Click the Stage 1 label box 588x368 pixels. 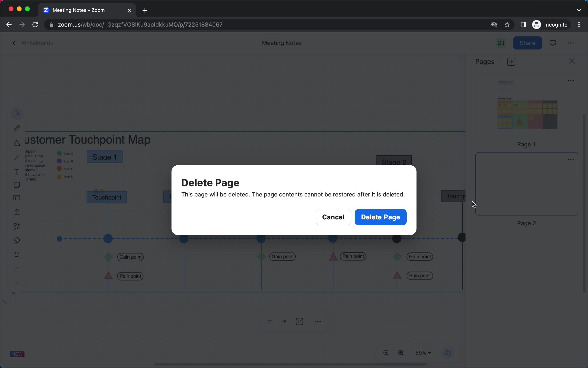click(x=105, y=156)
